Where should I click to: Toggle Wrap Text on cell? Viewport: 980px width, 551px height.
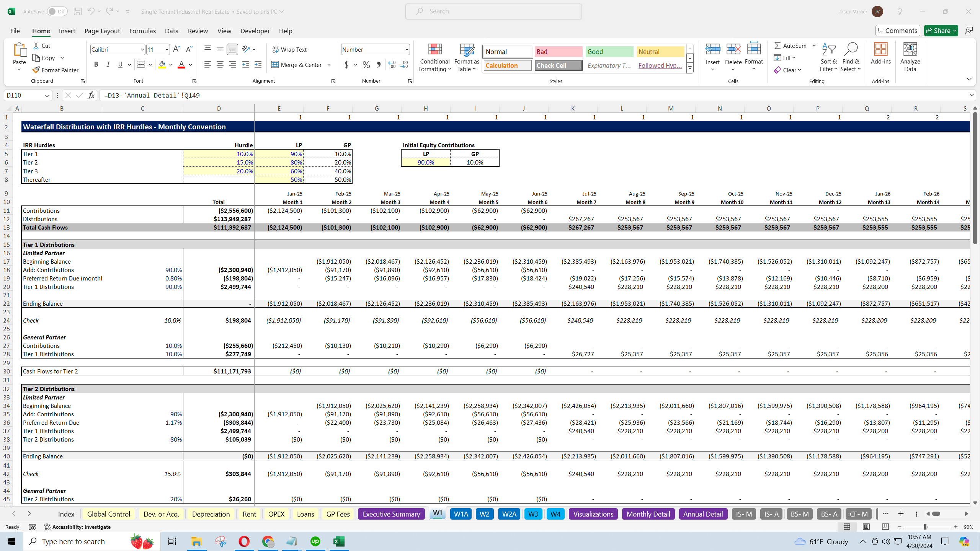(x=289, y=49)
